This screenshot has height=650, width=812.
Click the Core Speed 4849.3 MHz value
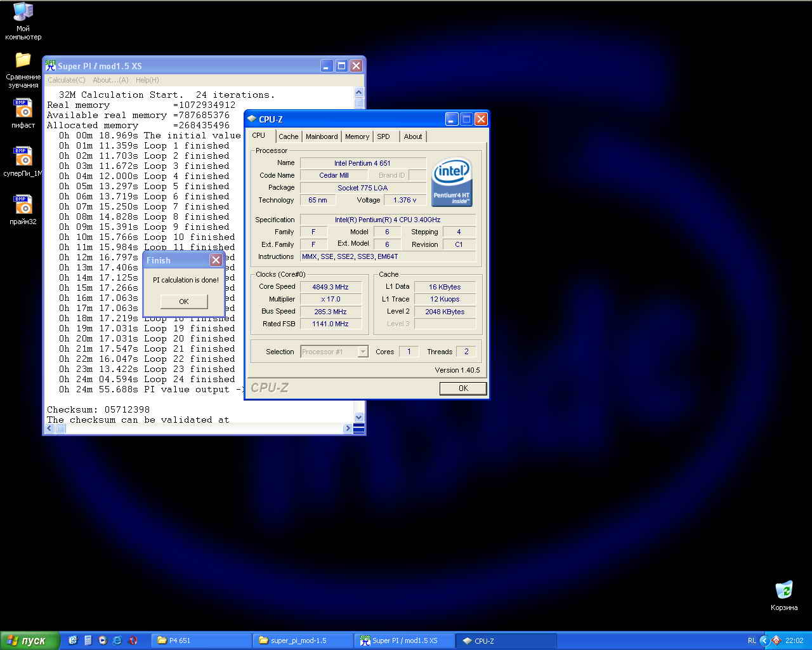[331, 287]
